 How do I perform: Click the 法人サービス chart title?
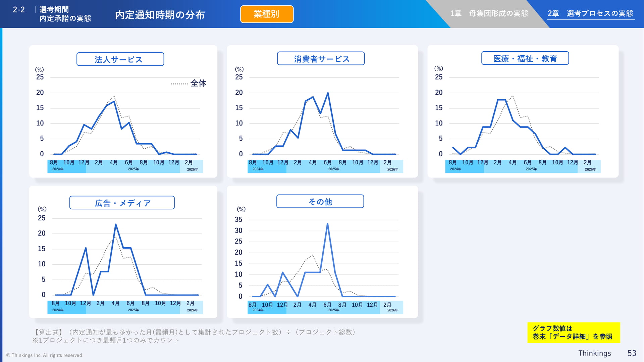coord(120,59)
